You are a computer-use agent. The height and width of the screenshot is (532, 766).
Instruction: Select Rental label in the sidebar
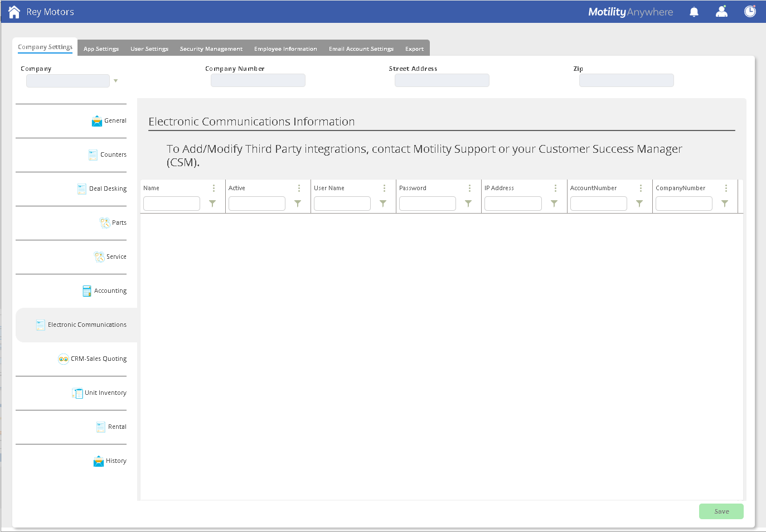pyautogui.click(x=117, y=427)
